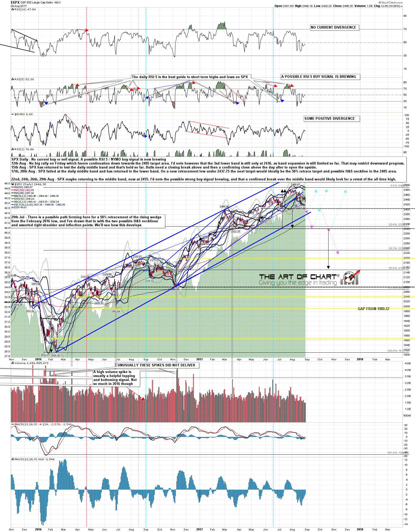The height and width of the screenshot is (532, 415).
Task: Click the '22nd, 24th, 26th, 29th Aug' commentary line
Action: pos(204,179)
